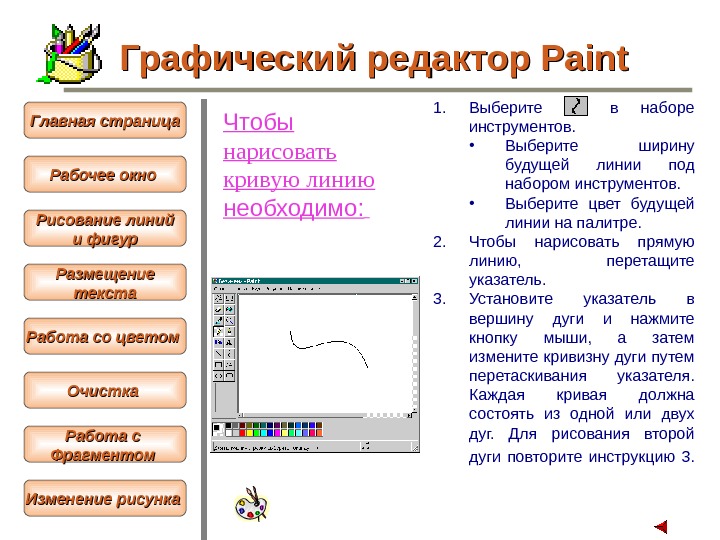Choose the magenta swatch in Paint palette
This screenshot has width=720, height=540.
pyautogui.click(x=277, y=433)
